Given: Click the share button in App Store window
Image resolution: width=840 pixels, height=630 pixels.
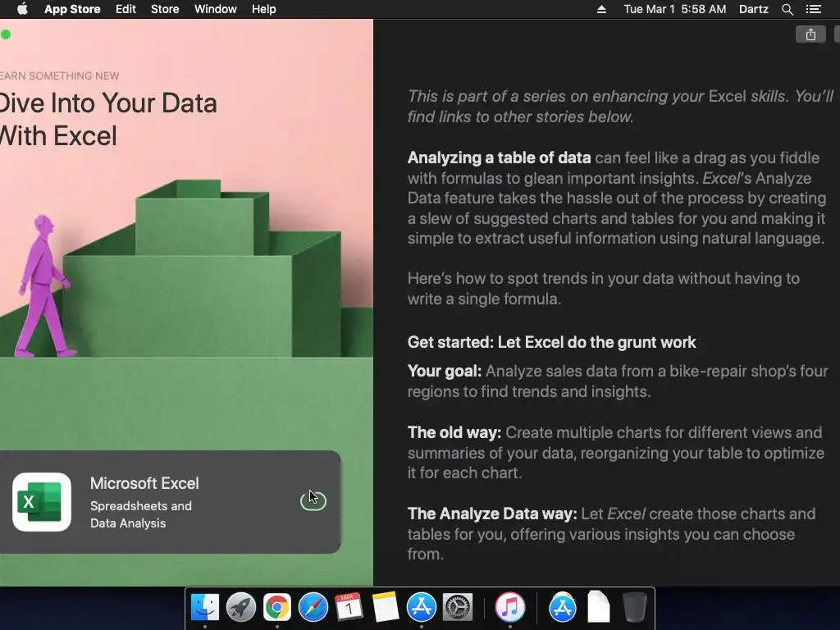Looking at the screenshot, I should click(810, 34).
